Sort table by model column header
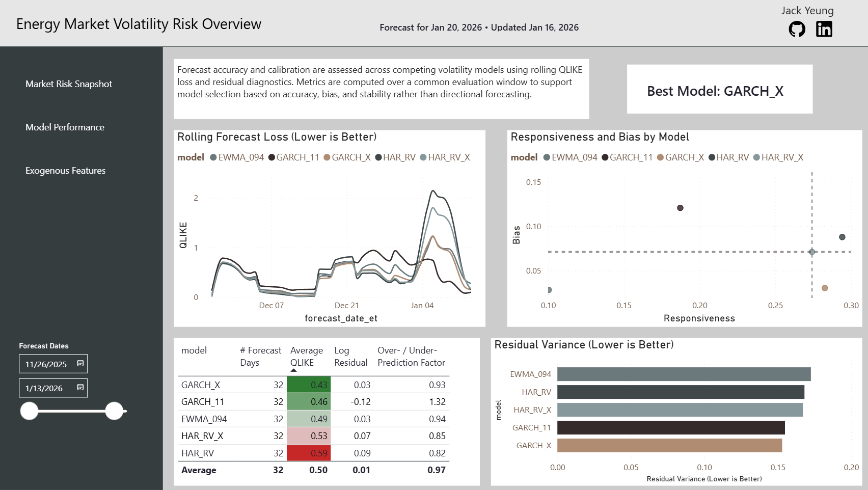Image resolution: width=868 pixels, height=490 pixels. pos(194,350)
